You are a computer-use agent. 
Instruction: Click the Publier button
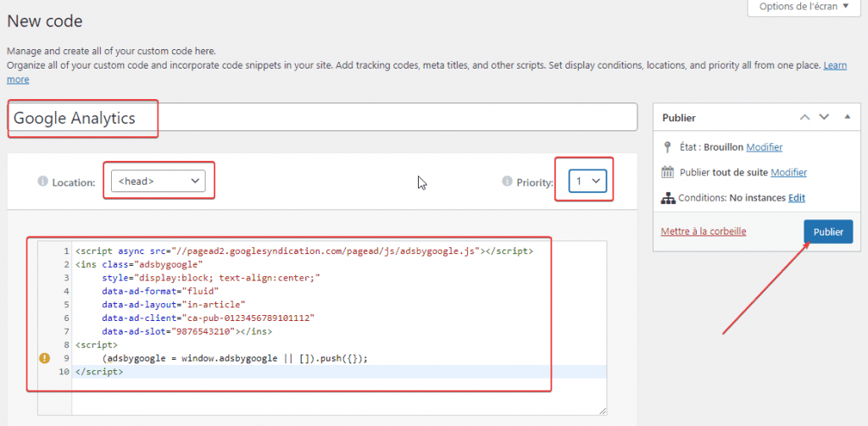828,232
